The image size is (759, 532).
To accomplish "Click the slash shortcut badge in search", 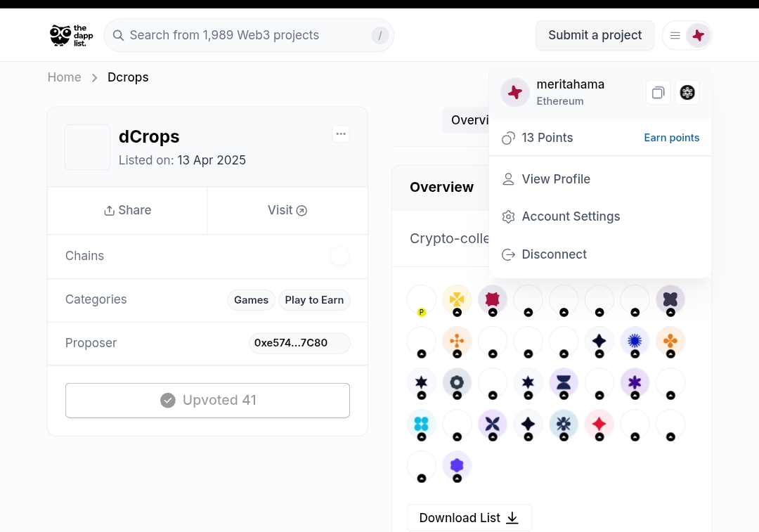I will tap(380, 35).
